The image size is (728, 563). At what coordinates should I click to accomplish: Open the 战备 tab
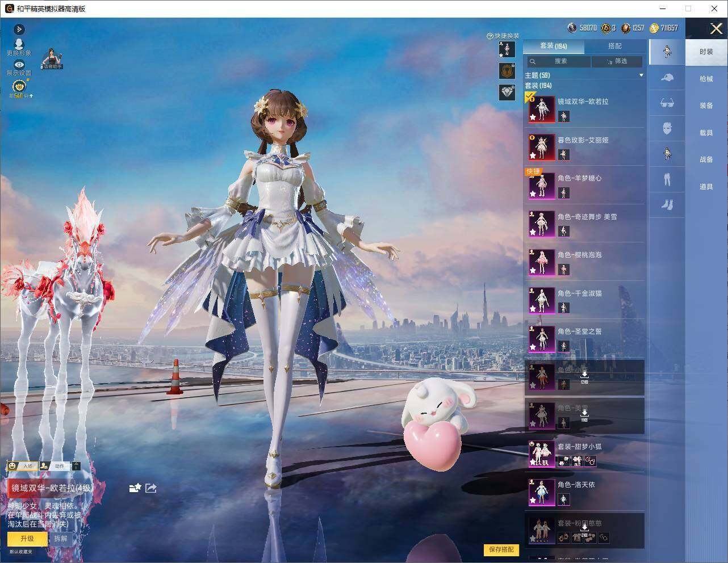706,159
